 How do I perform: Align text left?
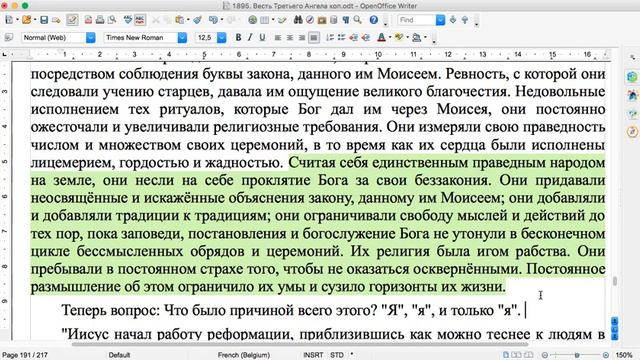pos(278,38)
